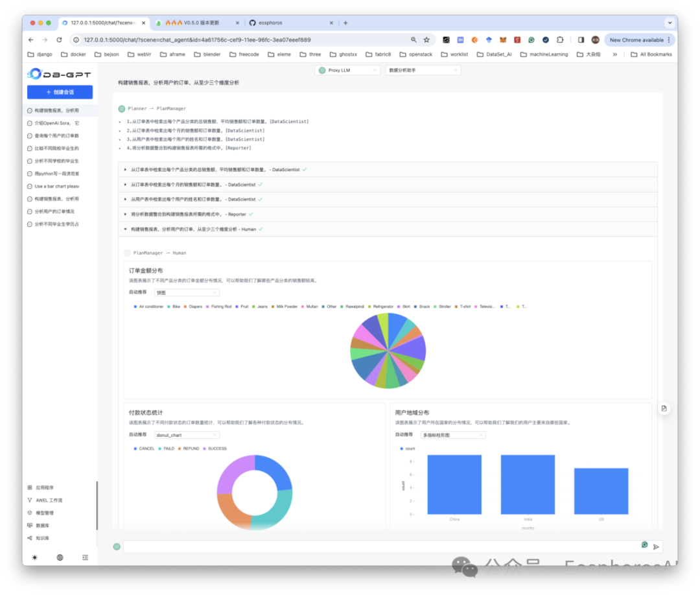
Task: Open the Proxy LLM model dropdown
Action: tap(347, 70)
